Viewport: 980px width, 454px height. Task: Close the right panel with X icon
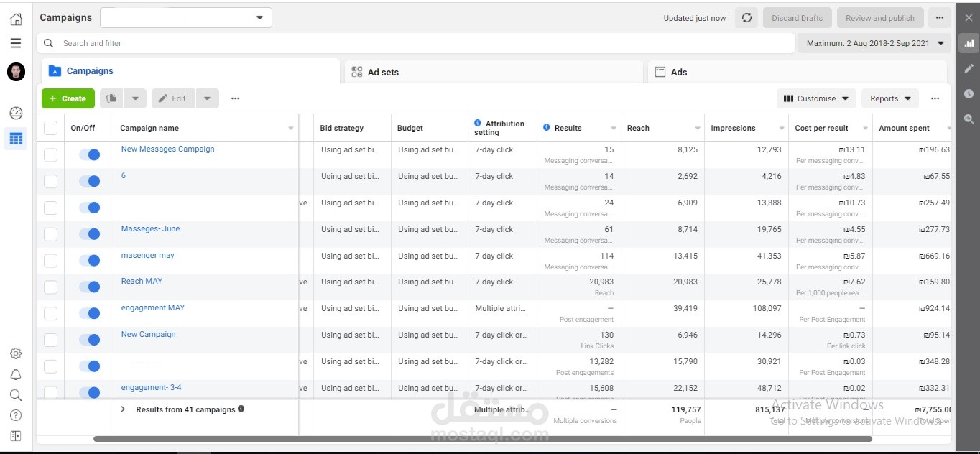(969, 19)
